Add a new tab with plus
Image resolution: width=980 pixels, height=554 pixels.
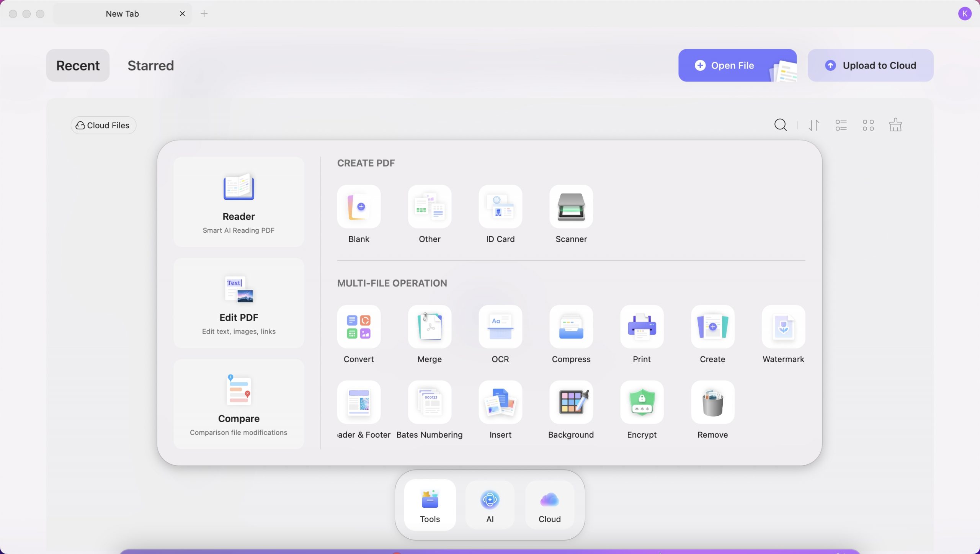tap(204, 14)
